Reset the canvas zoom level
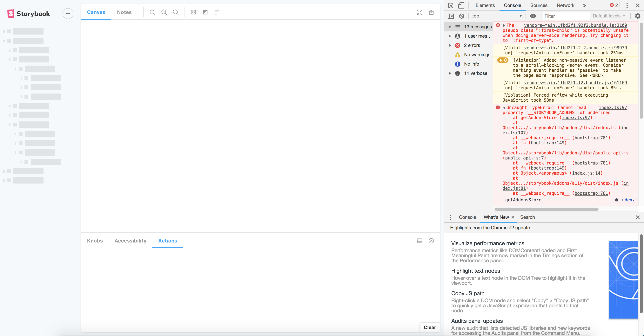Image resolution: width=644 pixels, height=336 pixels. (x=176, y=12)
